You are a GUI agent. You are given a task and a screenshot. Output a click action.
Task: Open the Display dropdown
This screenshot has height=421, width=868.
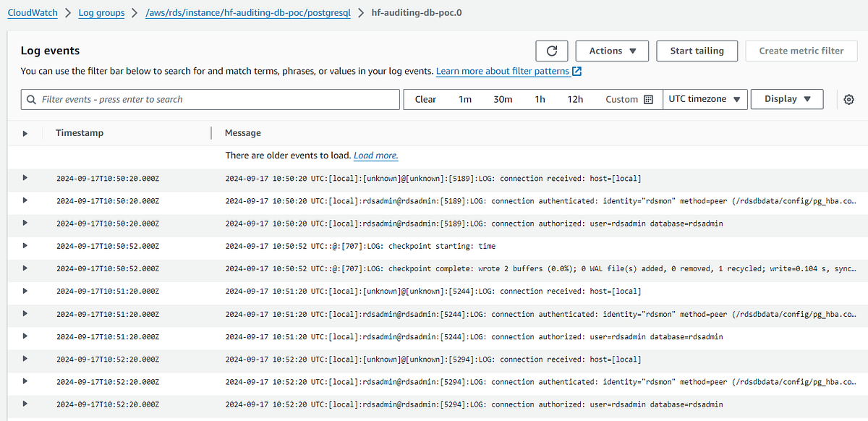787,99
